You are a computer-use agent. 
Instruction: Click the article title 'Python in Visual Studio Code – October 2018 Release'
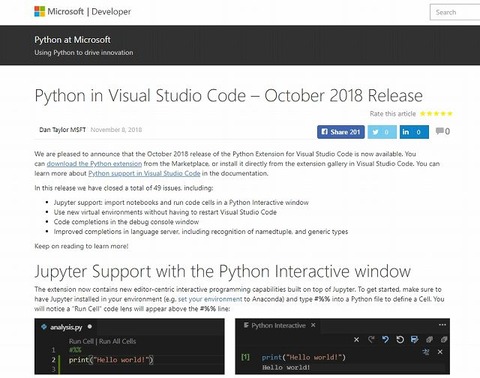click(229, 96)
